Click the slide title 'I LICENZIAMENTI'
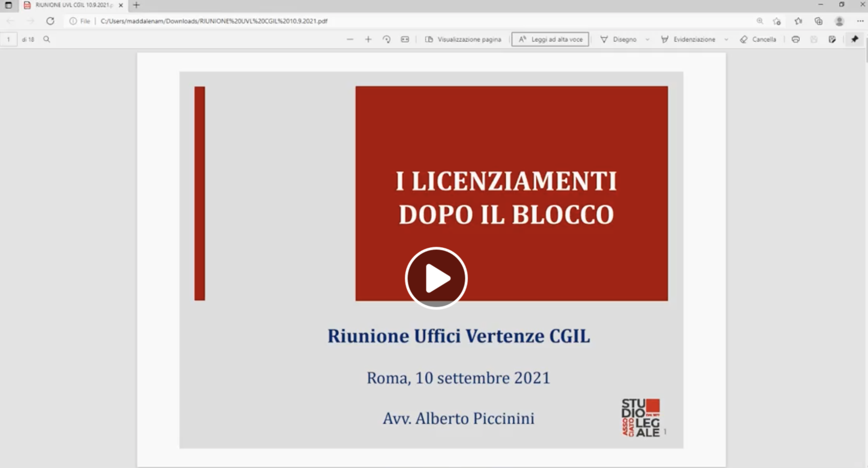Image resolution: width=868 pixels, height=468 pixels. (506, 181)
